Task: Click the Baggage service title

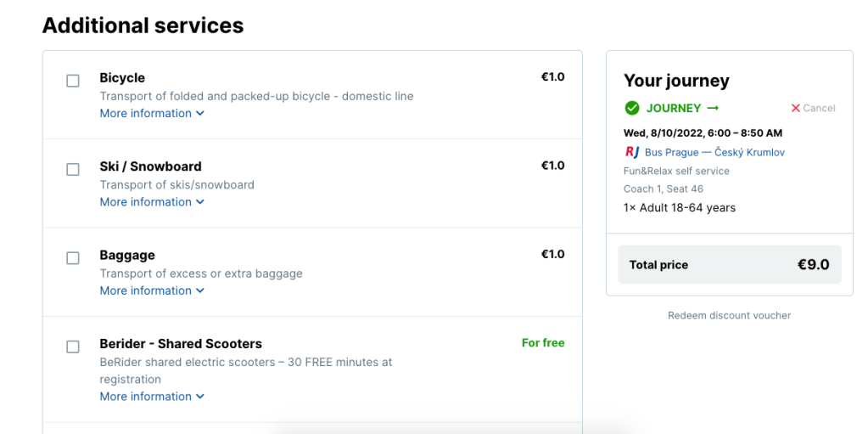Action: point(127,255)
